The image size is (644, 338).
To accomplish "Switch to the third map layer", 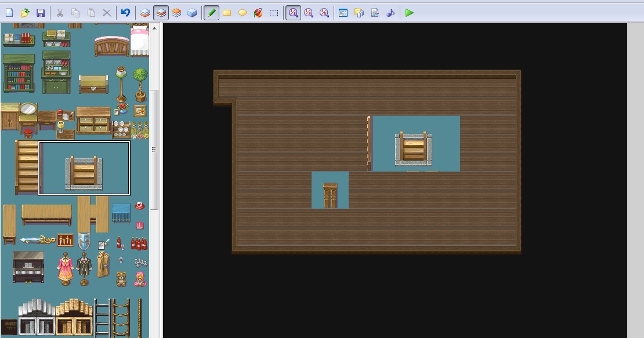I will click(x=176, y=13).
